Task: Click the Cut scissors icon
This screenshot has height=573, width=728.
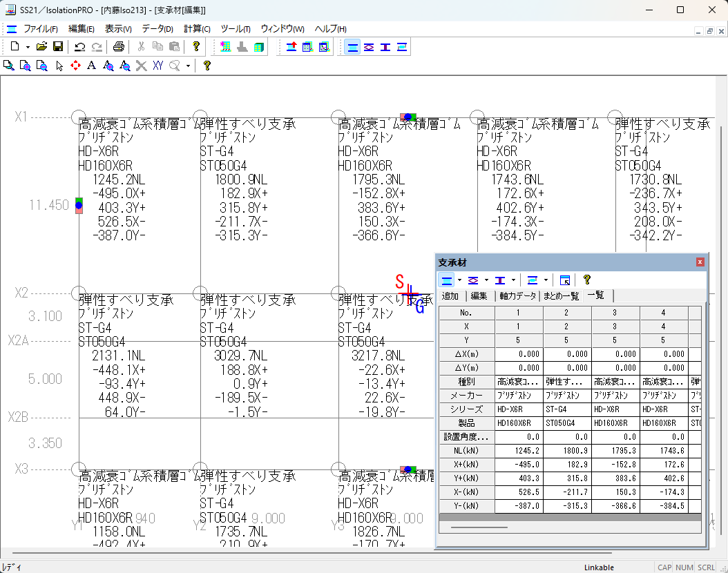Action: pyautogui.click(x=141, y=46)
